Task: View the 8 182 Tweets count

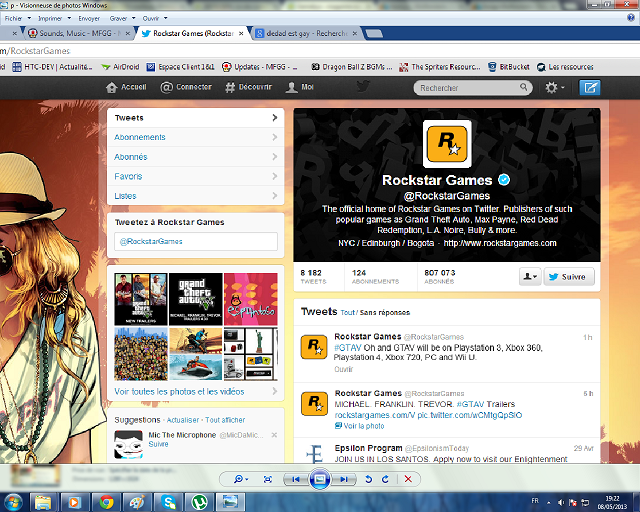Action: 313,276
